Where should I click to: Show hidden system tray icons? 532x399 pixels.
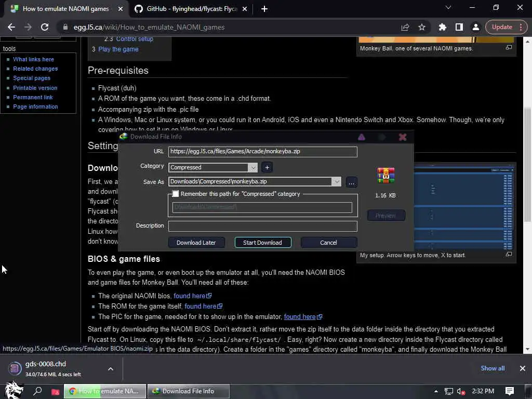(436, 392)
